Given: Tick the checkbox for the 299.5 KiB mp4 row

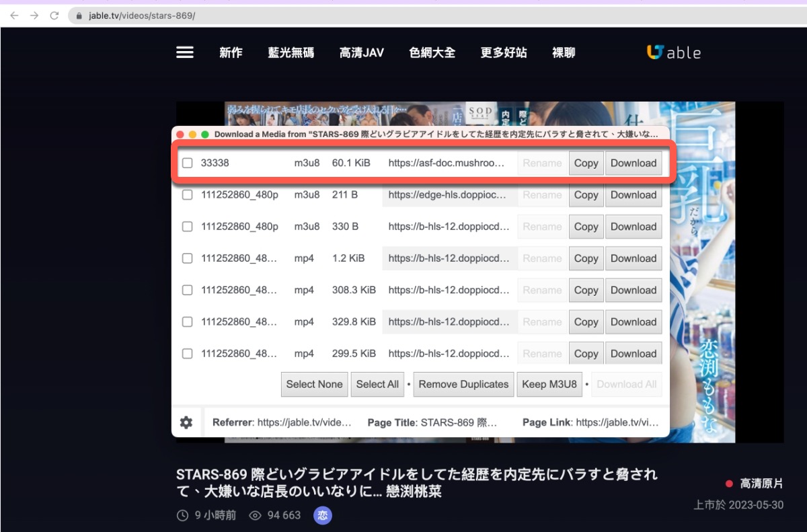Looking at the screenshot, I should pos(188,353).
